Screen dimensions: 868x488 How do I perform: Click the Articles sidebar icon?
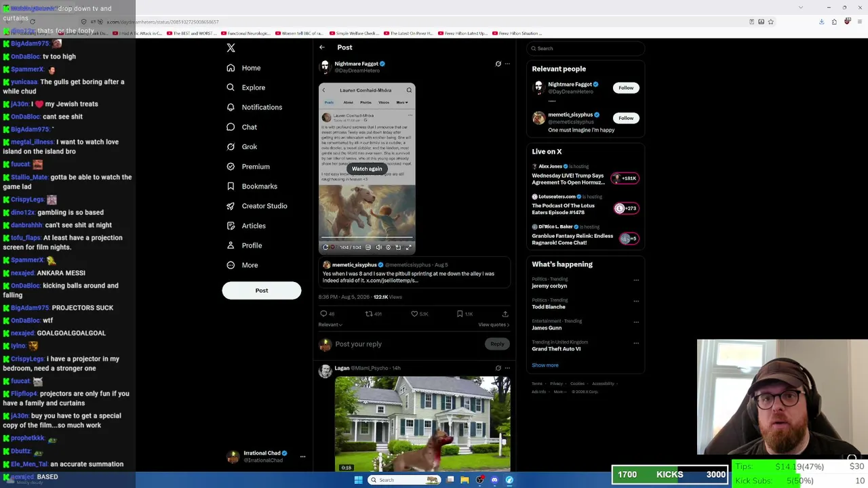(231, 226)
